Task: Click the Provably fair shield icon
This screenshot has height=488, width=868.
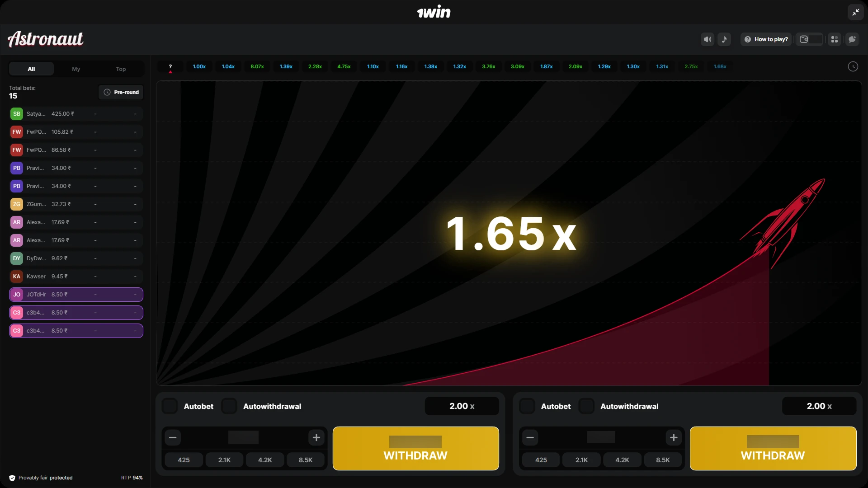Action: tap(12, 478)
